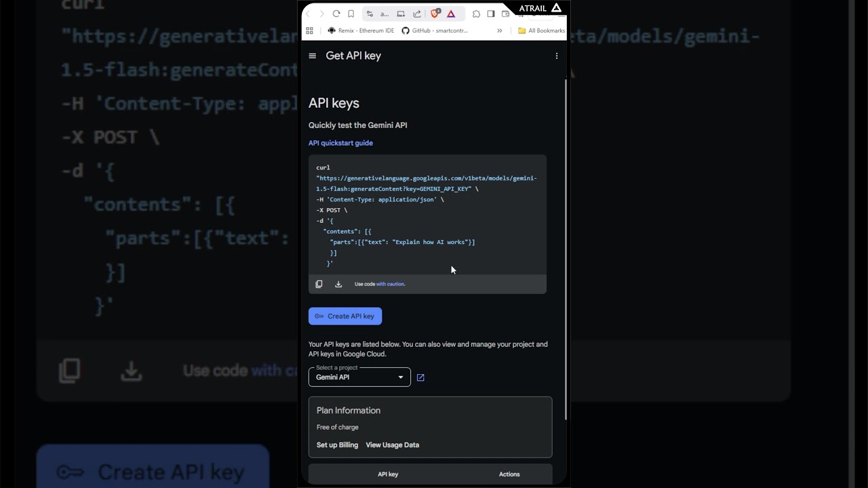Click the Actions column header
The image size is (868, 488).
(509, 474)
